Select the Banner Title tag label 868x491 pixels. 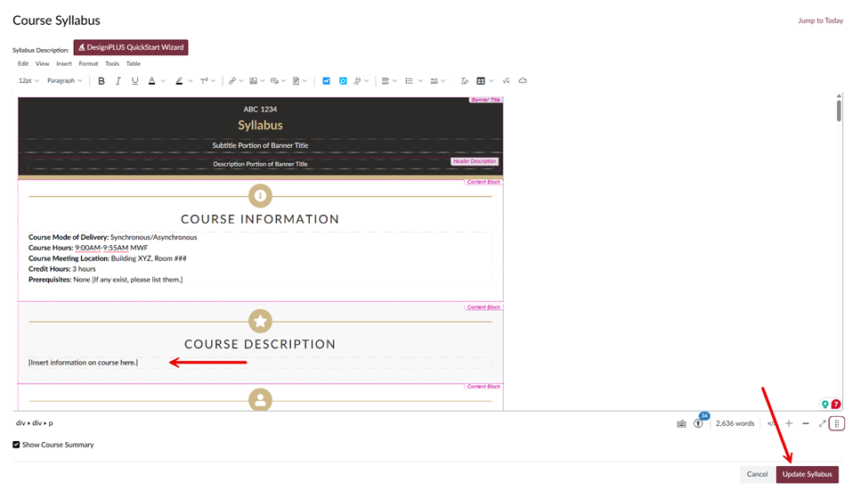(485, 100)
